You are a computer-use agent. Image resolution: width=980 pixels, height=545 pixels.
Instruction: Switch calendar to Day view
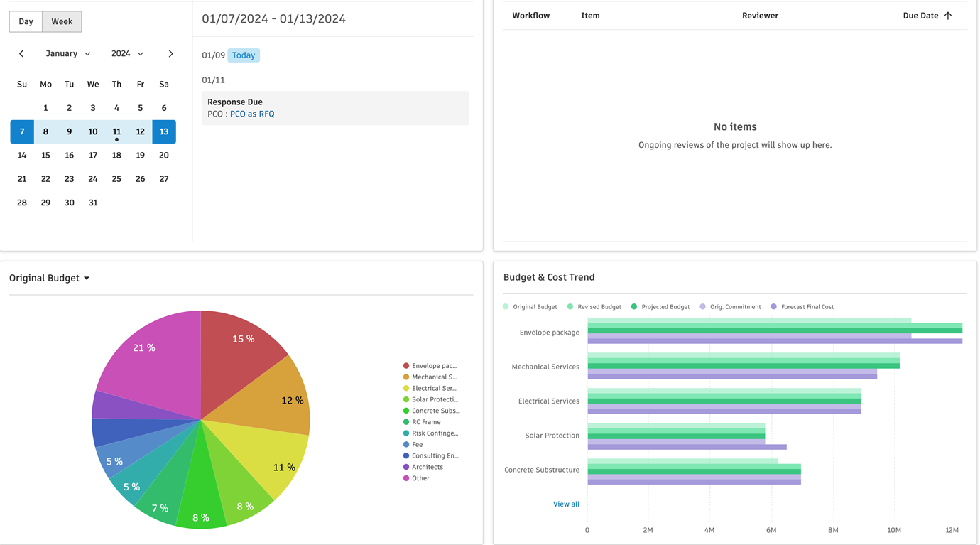(x=26, y=21)
